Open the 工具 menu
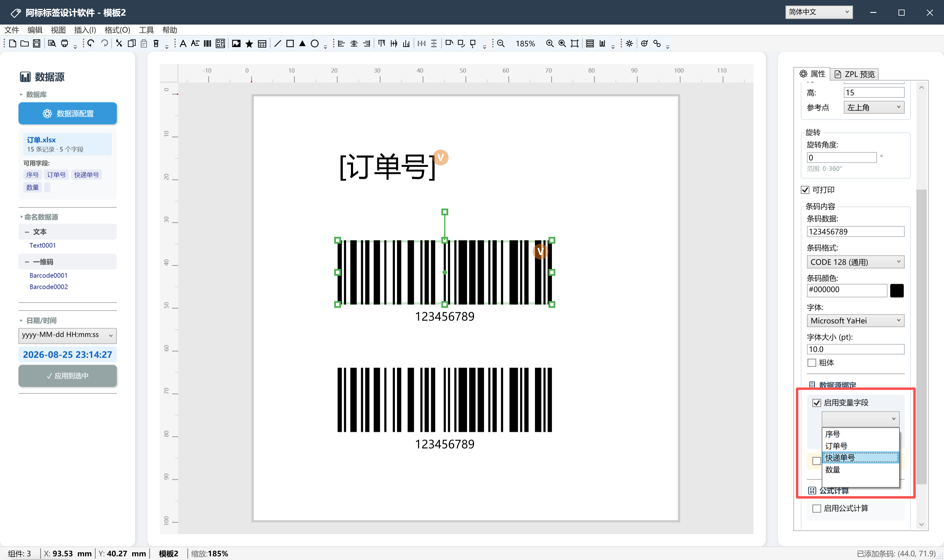This screenshot has width=944, height=560. (146, 30)
